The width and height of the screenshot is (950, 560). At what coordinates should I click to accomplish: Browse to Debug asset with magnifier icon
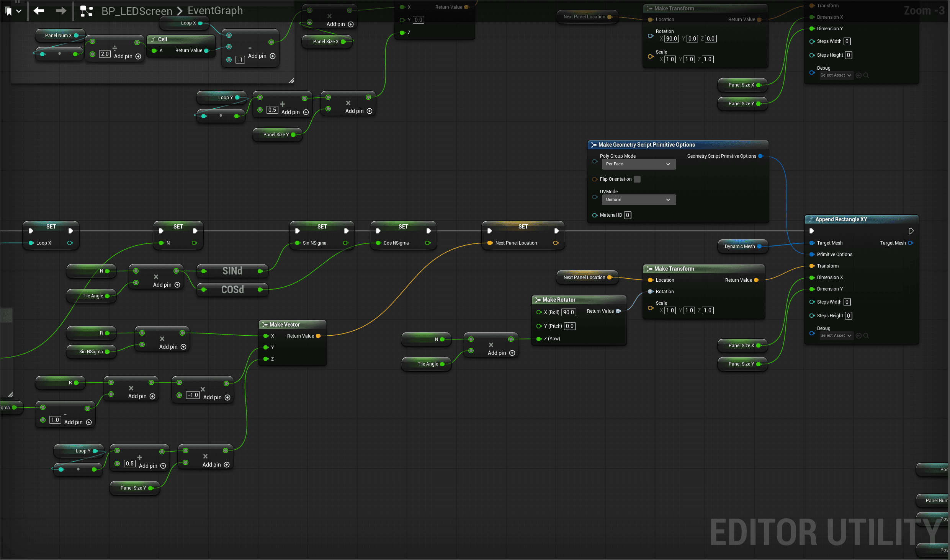coord(866,336)
